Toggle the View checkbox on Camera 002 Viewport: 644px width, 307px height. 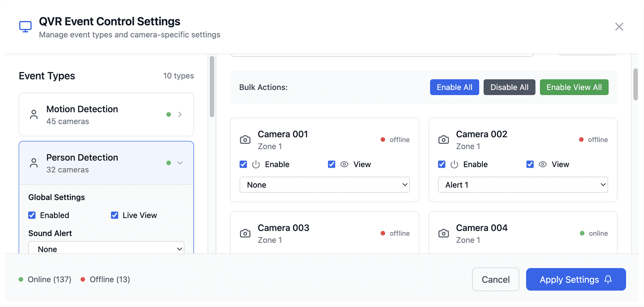click(x=530, y=165)
